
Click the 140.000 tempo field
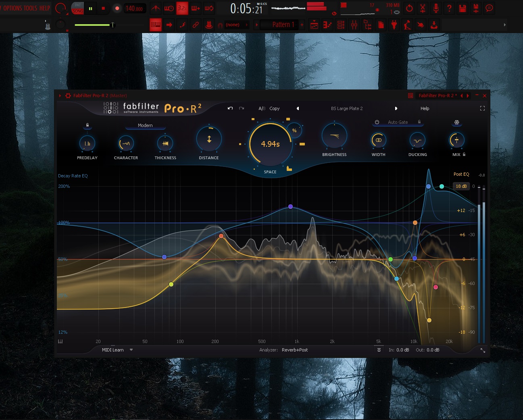click(x=134, y=8)
